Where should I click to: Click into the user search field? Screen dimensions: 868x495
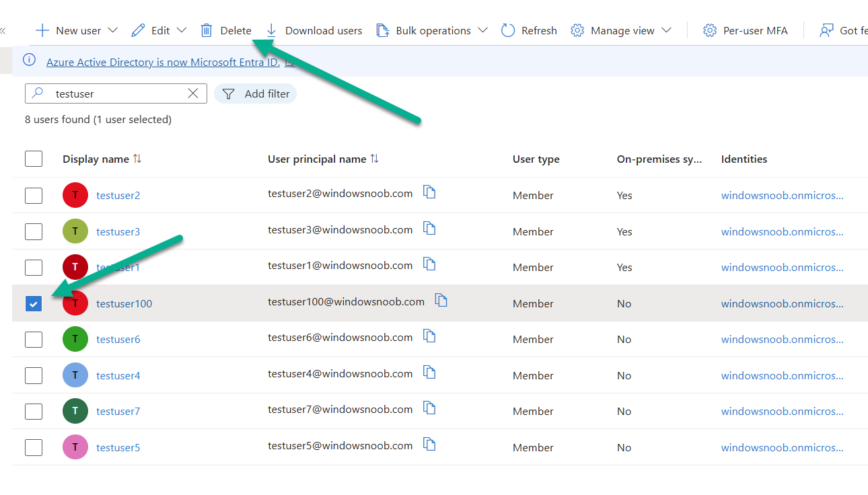[114, 93]
